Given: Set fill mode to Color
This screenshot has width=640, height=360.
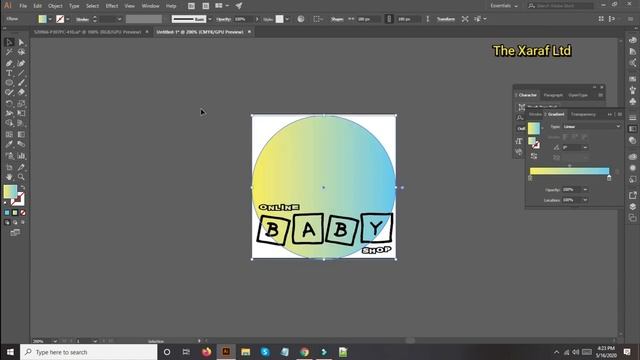Looking at the screenshot, I should [x=7, y=213].
